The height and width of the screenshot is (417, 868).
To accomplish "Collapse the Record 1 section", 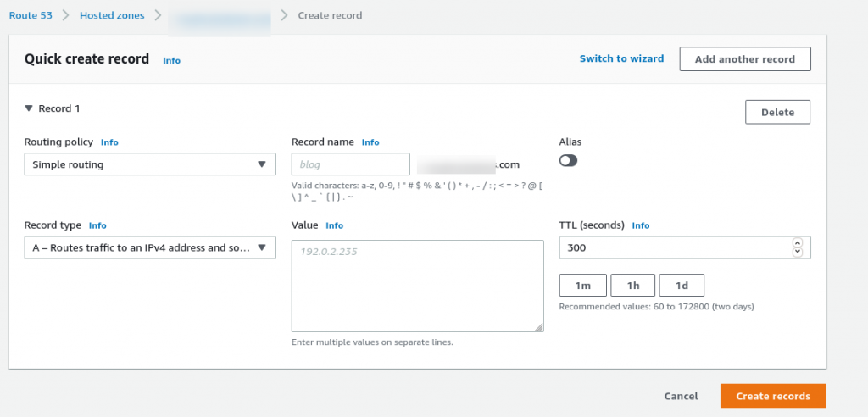I will point(29,108).
